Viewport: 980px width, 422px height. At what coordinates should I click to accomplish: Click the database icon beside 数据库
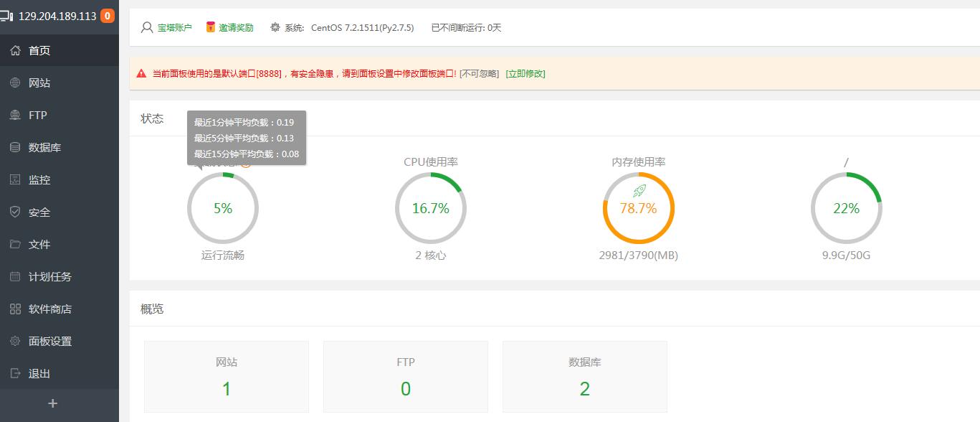tap(15, 147)
